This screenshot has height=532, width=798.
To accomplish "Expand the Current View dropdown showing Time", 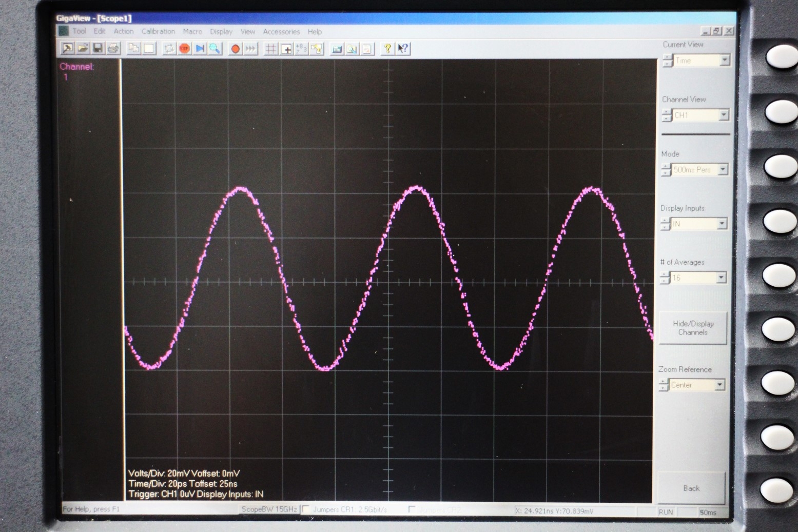I will (725, 61).
